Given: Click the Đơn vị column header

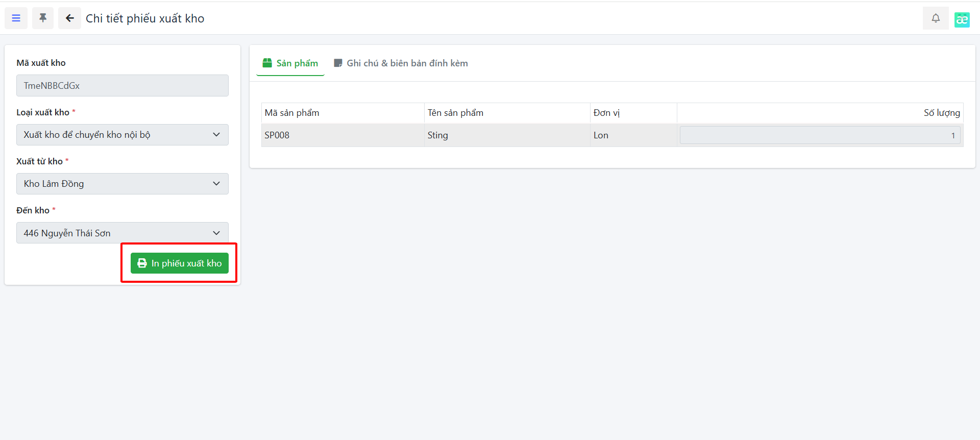Looking at the screenshot, I should pyautogui.click(x=606, y=113).
